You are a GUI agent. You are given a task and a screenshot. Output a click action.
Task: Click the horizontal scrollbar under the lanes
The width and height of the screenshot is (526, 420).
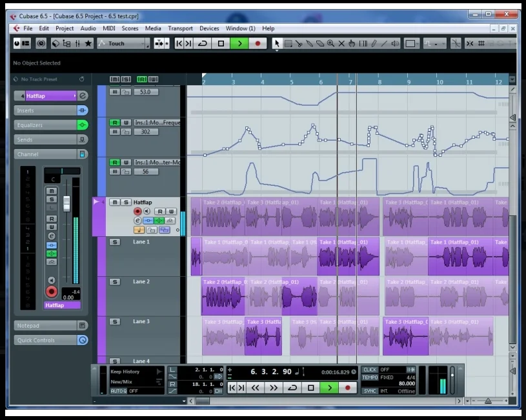(x=325, y=401)
